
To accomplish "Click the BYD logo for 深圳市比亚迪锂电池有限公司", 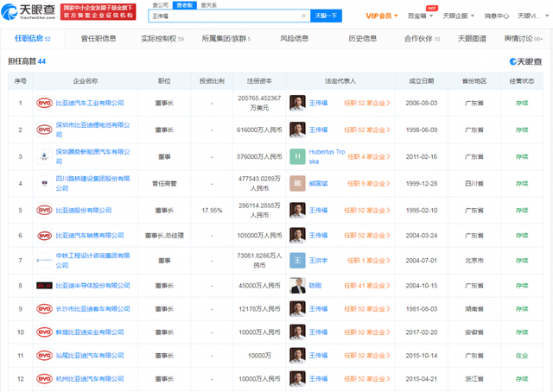I will click(x=44, y=130).
